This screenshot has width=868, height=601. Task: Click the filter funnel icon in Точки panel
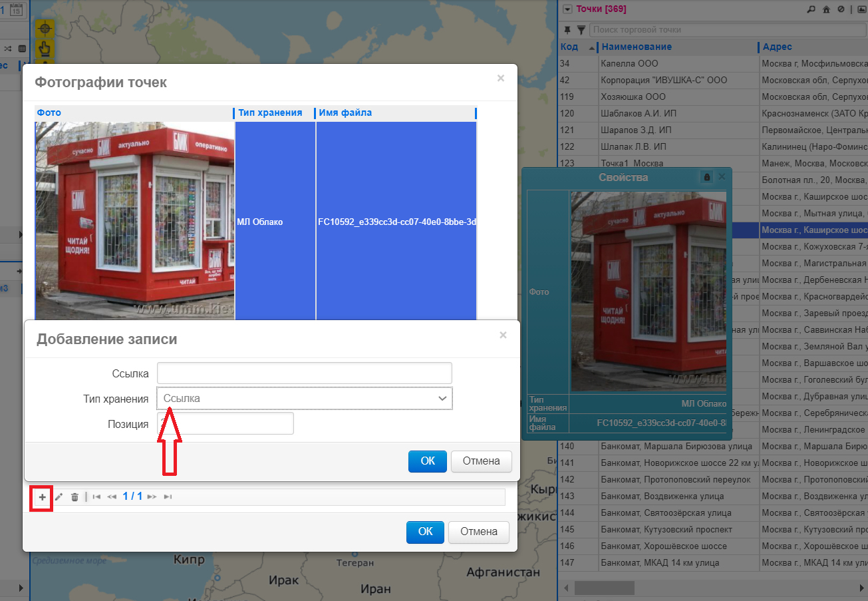tap(581, 30)
